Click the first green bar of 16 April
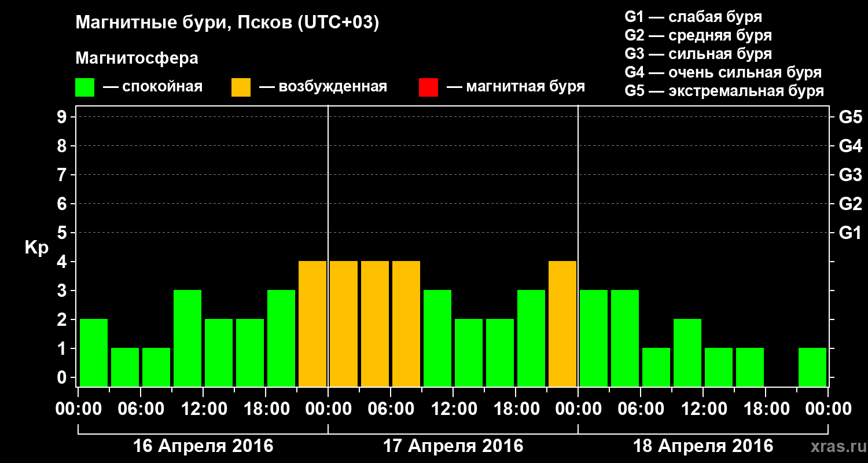This screenshot has height=463, width=868. click(x=94, y=352)
